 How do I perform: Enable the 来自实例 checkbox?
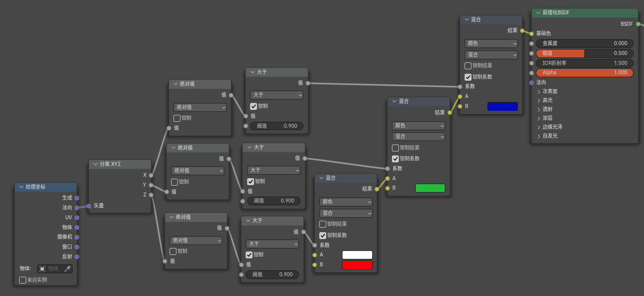tap(23, 280)
